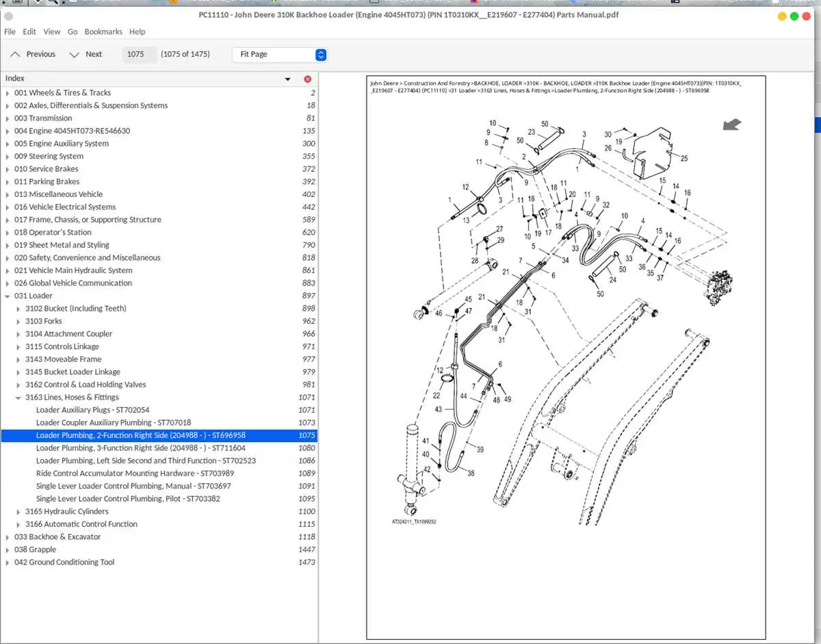Select Single Lever Loader Control Plumbing, Manual

(159, 486)
